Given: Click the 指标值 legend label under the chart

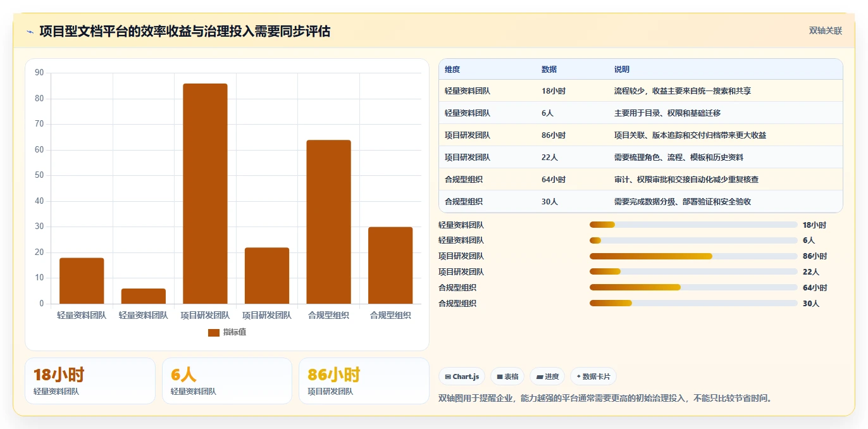Looking at the screenshot, I should click(x=235, y=332).
